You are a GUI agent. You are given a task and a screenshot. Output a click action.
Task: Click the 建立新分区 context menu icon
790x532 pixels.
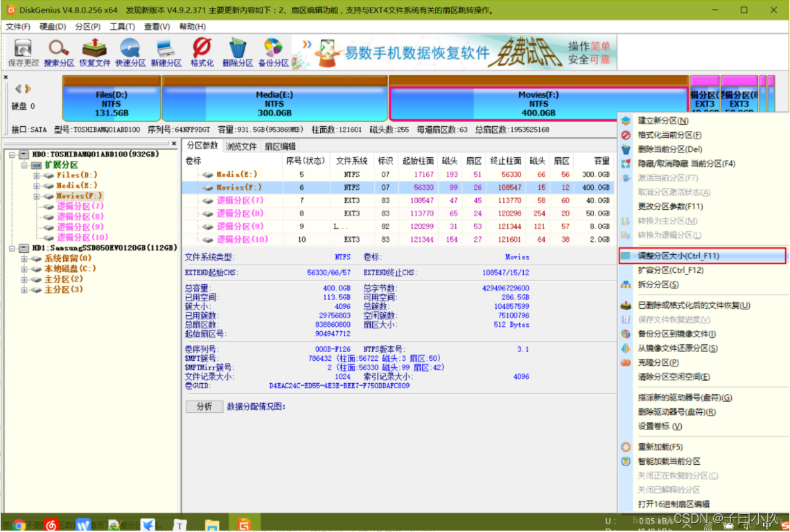pyautogui.click(x=626, y=121)
